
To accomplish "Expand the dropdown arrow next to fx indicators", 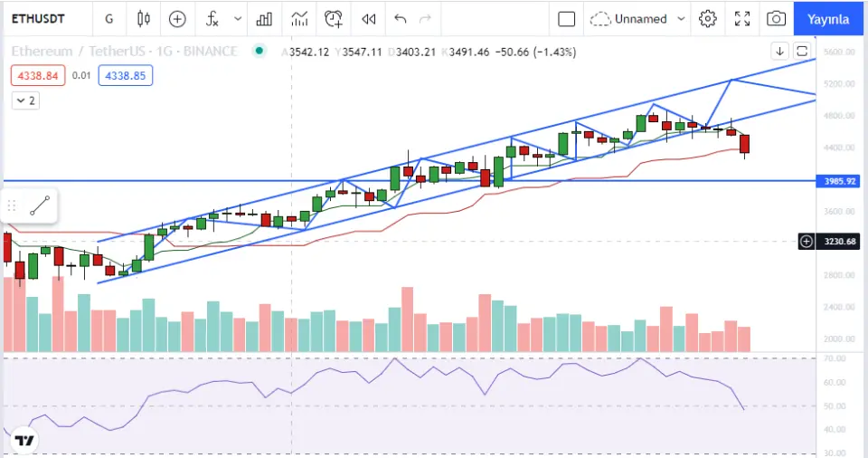I will [x=238, y=18].
